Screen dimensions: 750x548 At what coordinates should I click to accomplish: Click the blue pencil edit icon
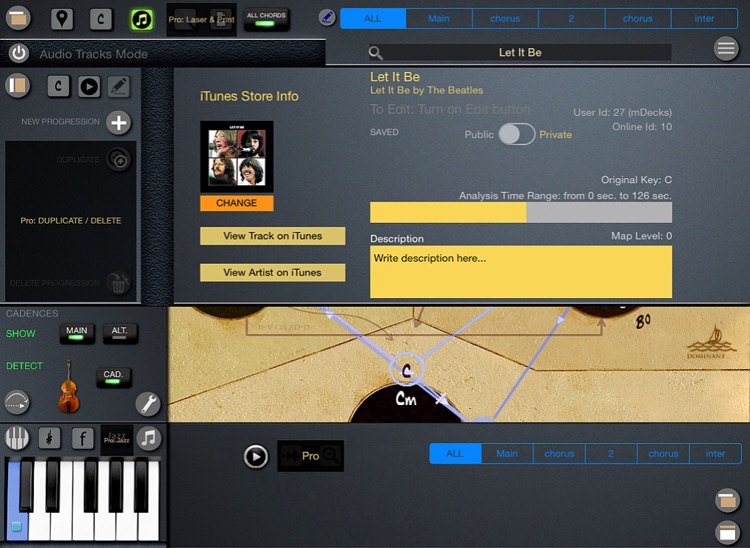click(x=327, y=18)
